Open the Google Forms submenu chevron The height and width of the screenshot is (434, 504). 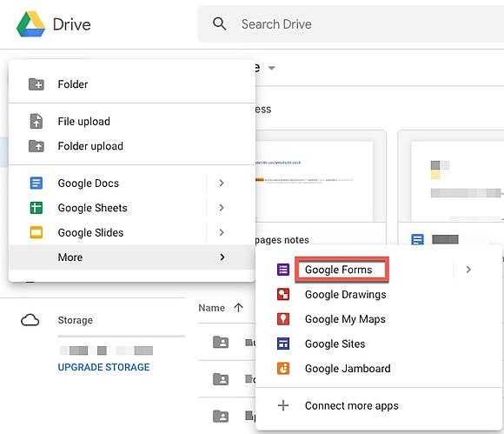[x=468, y=270]
